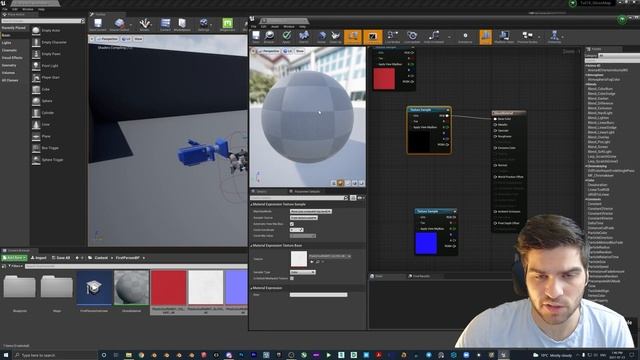
Task: Open Show menu in level viewport
Action: point(138,39)
